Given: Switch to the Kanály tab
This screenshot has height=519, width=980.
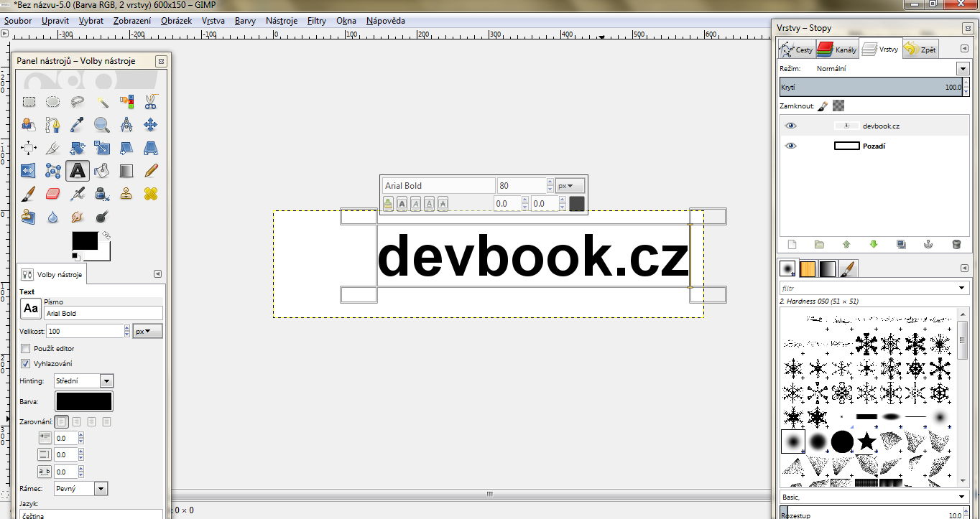Looking at the screenshot, I should tap(837, 50).
